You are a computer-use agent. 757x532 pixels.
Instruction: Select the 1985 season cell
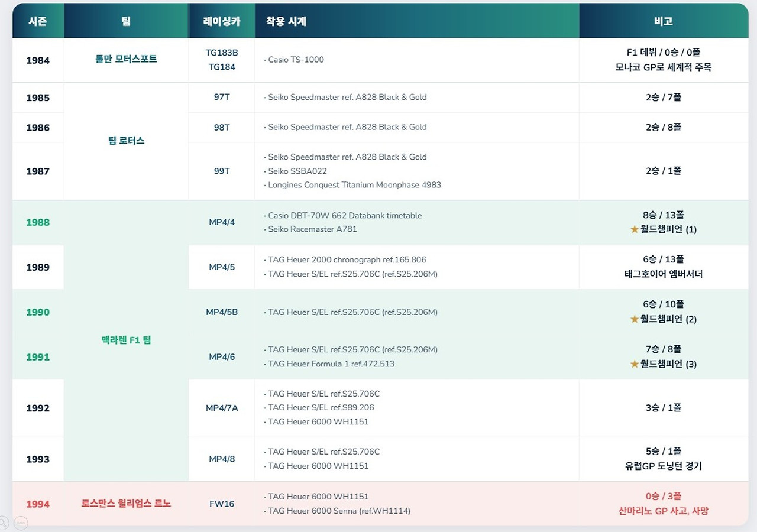tap(38, 98)
